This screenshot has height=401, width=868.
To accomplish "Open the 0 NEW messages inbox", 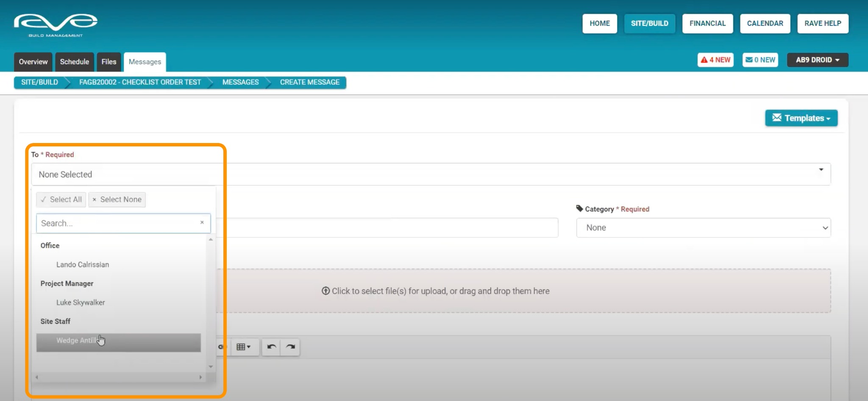I will pos(760,60).
